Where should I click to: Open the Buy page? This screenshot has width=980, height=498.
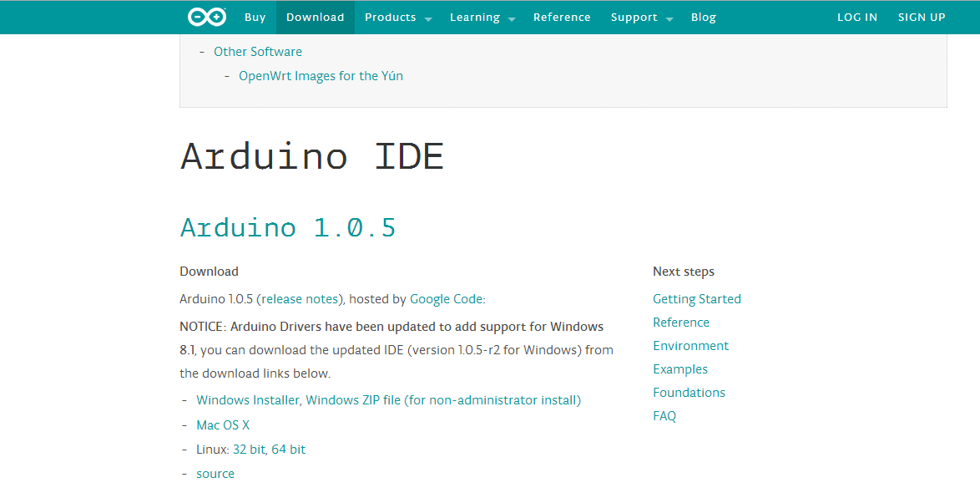(255, 18)
